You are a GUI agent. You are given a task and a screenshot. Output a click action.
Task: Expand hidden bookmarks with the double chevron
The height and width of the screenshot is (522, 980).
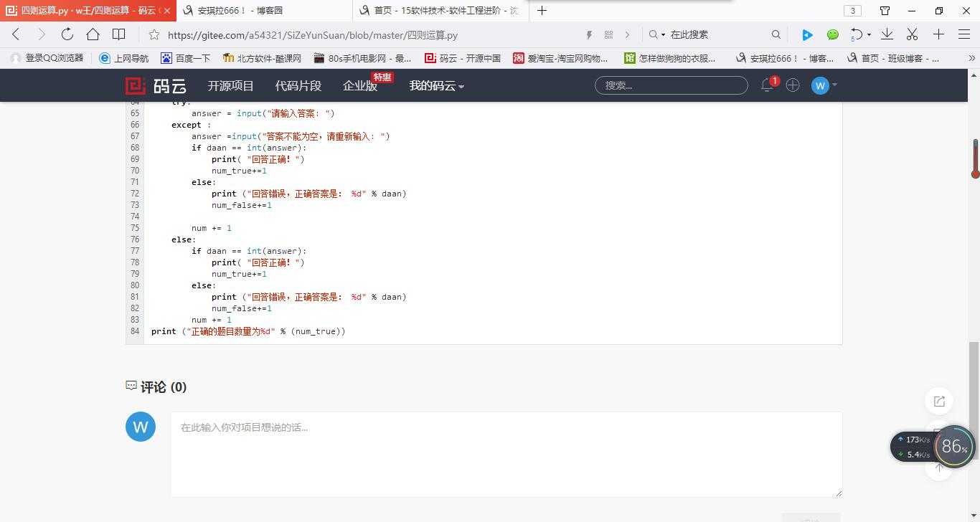(972, 58)
